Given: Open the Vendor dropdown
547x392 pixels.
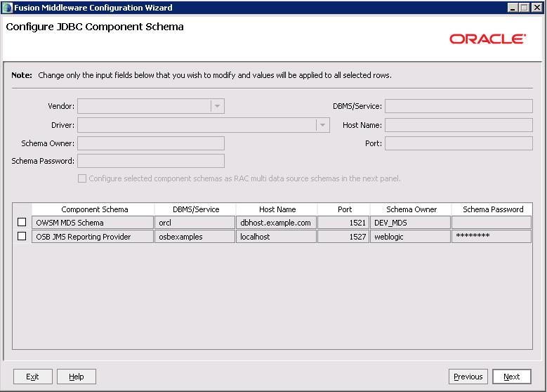Looking at the screenshot, I should pos(217,106).
